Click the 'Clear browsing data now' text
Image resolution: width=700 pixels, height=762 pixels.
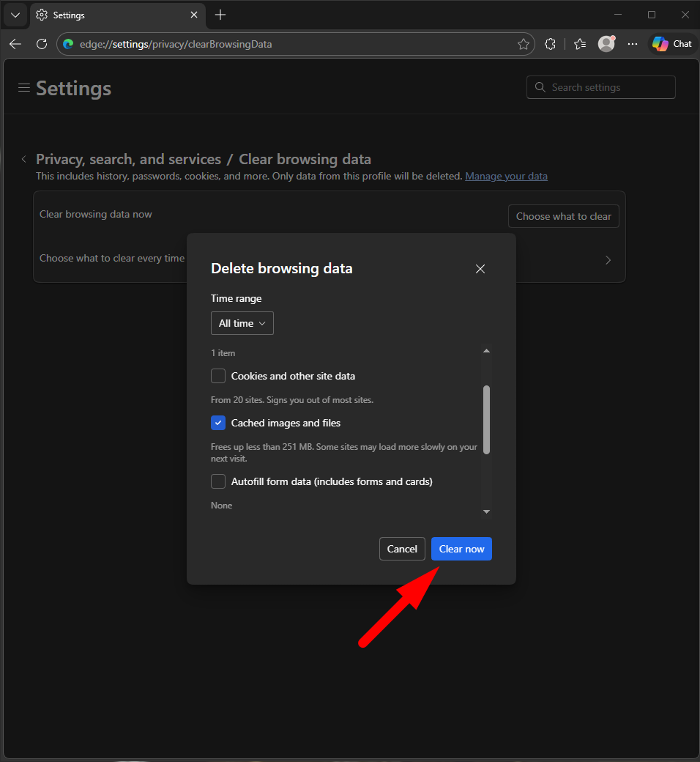click(x=96, y=214)
